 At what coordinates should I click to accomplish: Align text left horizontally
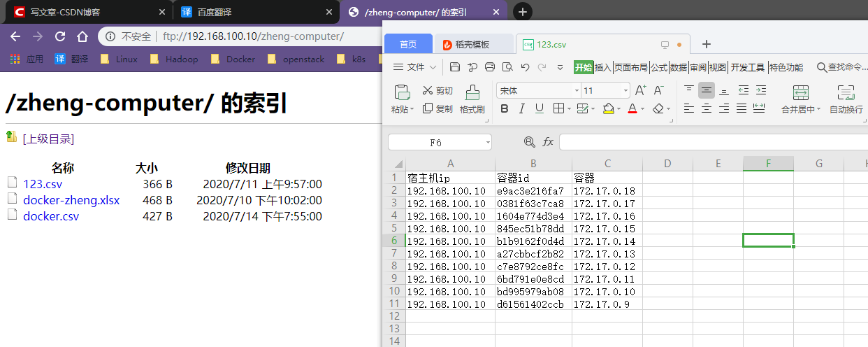point(689,108)
